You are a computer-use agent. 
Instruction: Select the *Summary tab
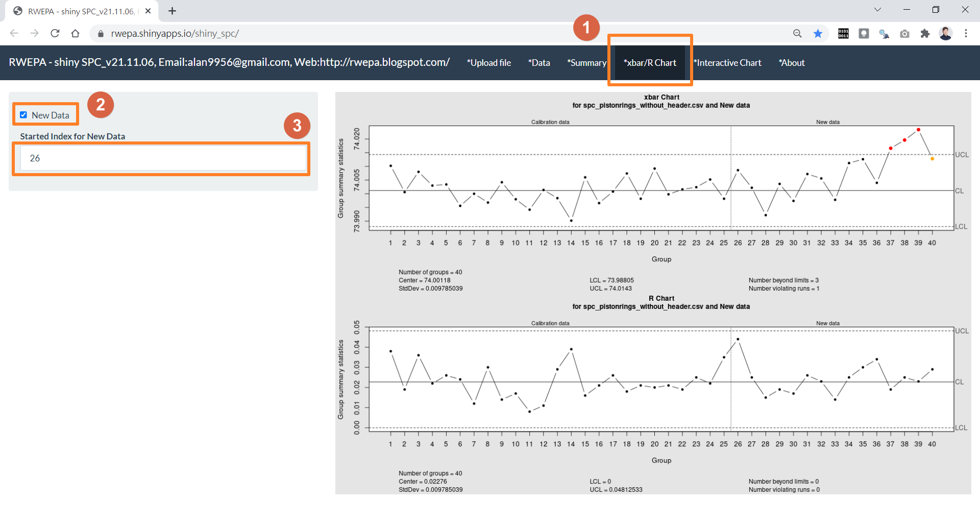point(586,63)
